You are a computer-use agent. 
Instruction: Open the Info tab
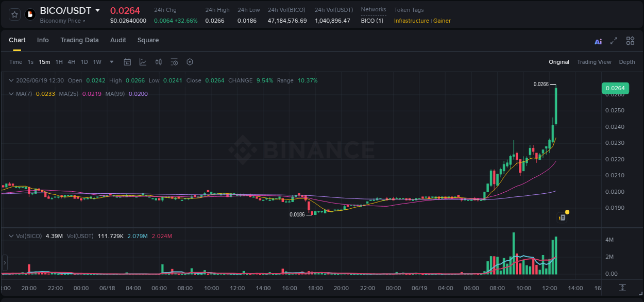[43, 40]
